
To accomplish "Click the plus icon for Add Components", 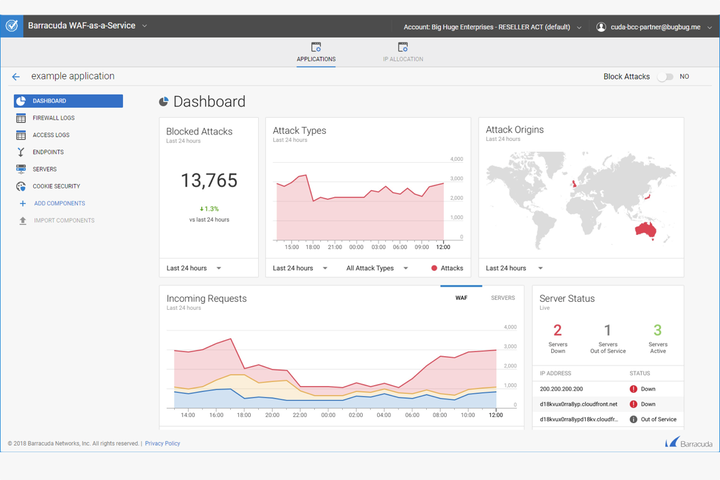I will 22,203.
